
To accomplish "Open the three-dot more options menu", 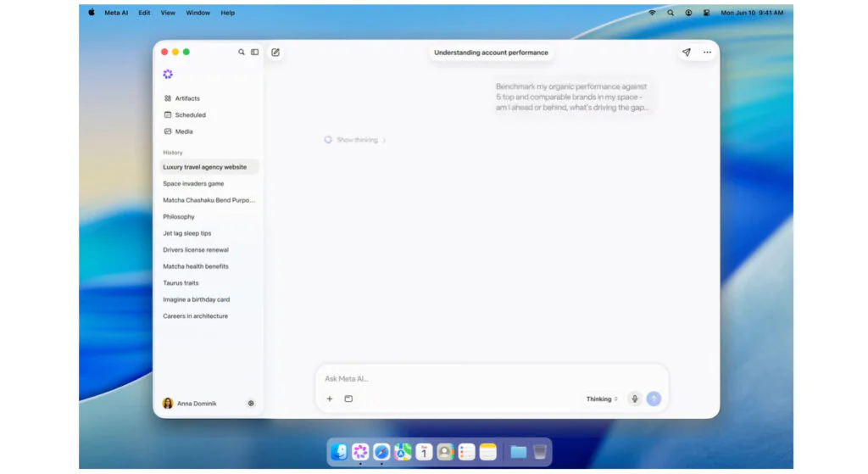I will click(x=708, y=52).
